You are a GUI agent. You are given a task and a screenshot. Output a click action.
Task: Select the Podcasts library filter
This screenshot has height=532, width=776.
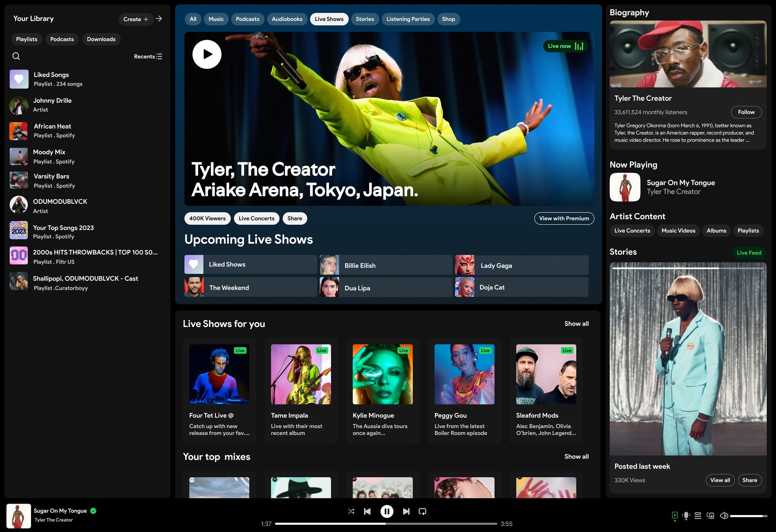pos(62,39)
